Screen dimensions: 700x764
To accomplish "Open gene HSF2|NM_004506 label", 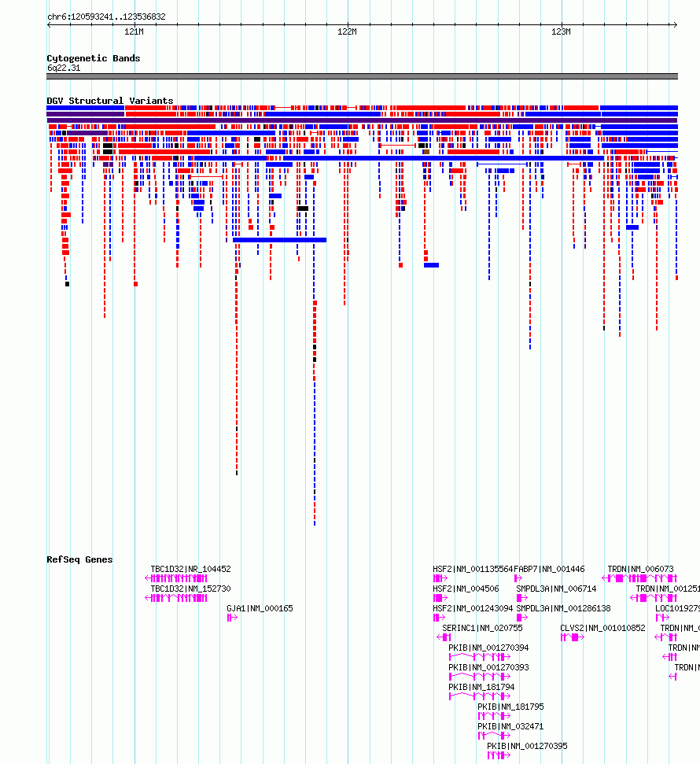I will coord(466,589).
